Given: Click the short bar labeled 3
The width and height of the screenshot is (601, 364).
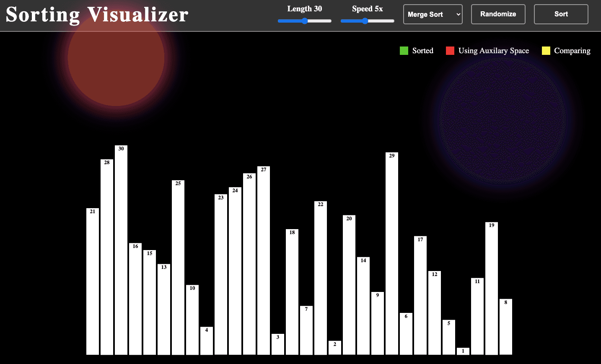Looking at the screenshot, I should coord(278,344).
